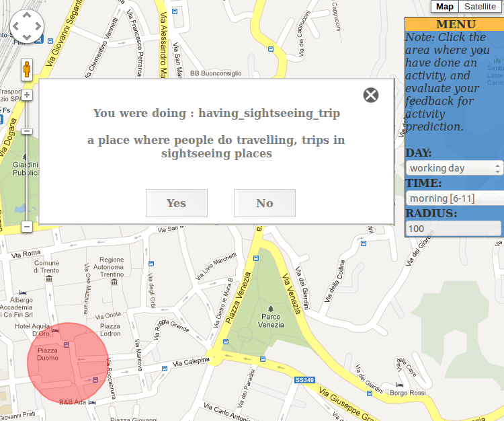This screenshot has width=504, height=421.
Task: Confirm activity with the Yes button
Action: [177, 203]
